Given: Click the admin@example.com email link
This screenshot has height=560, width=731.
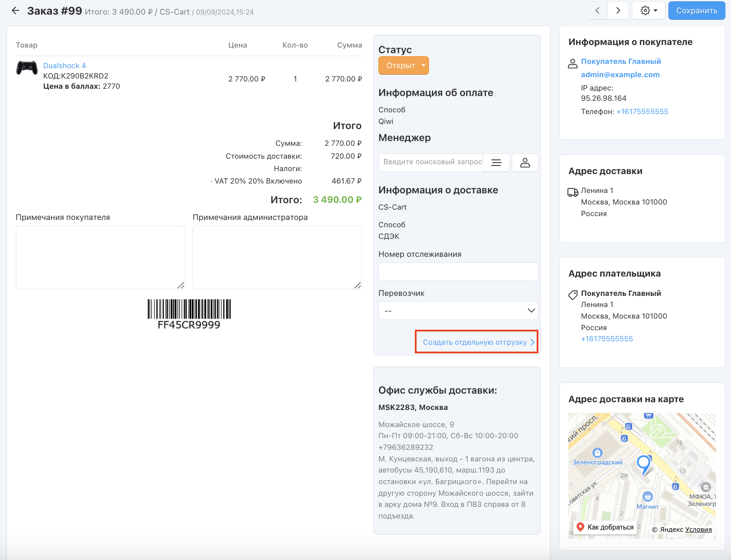Looking at the screenshot, I should click(620, 75).
